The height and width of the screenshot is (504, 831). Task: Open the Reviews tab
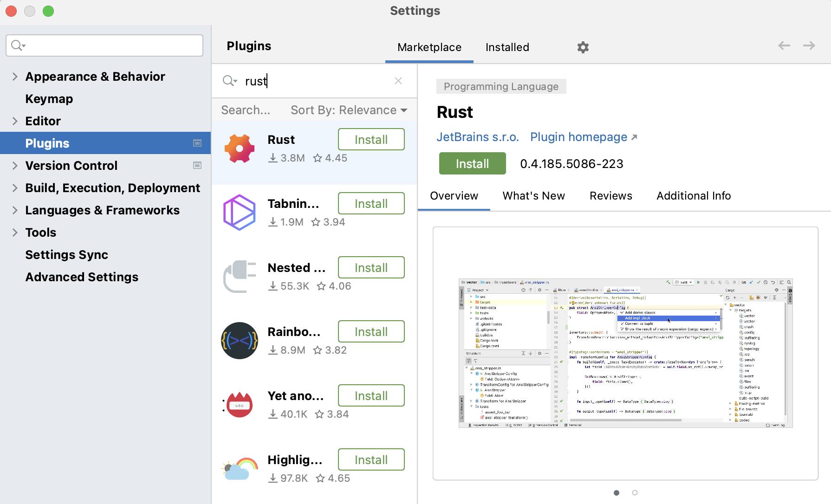point(610,196)
